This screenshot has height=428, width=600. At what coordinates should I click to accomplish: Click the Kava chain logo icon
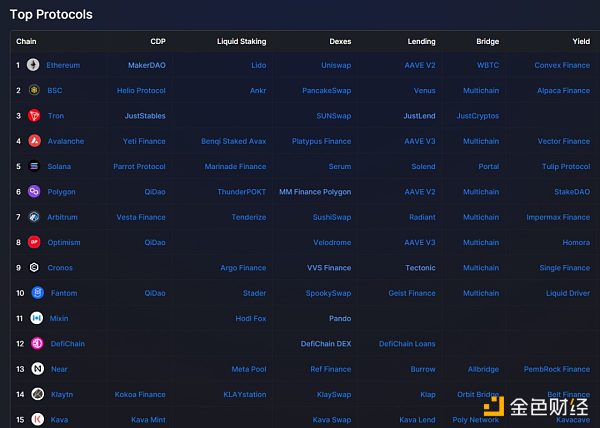(x=38, y=420)
